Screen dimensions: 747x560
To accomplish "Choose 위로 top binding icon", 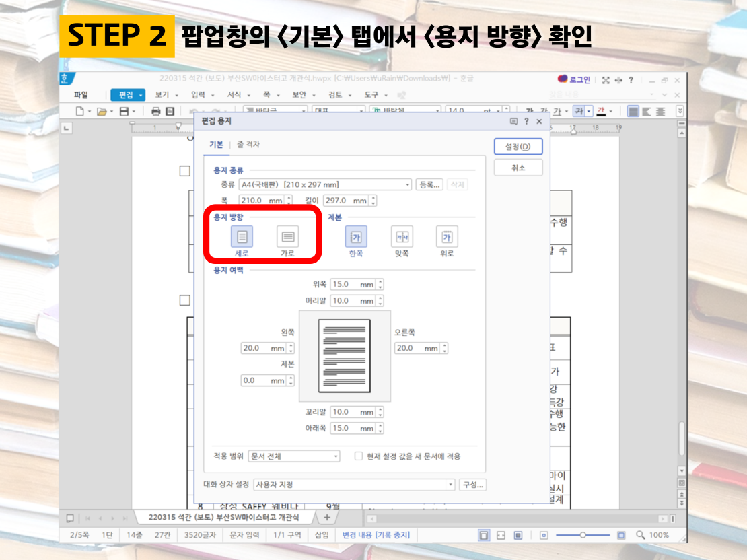I will [x=447, y=237].
